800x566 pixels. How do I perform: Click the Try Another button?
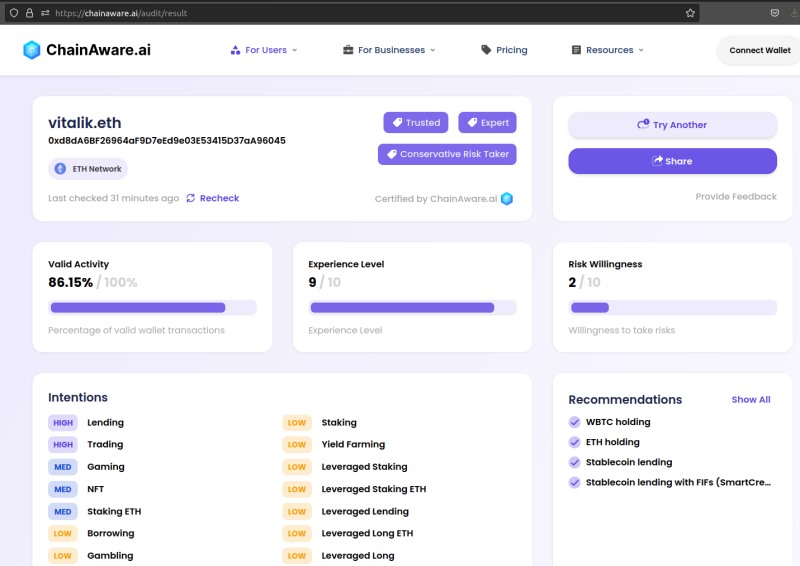(x=672, y=125)
